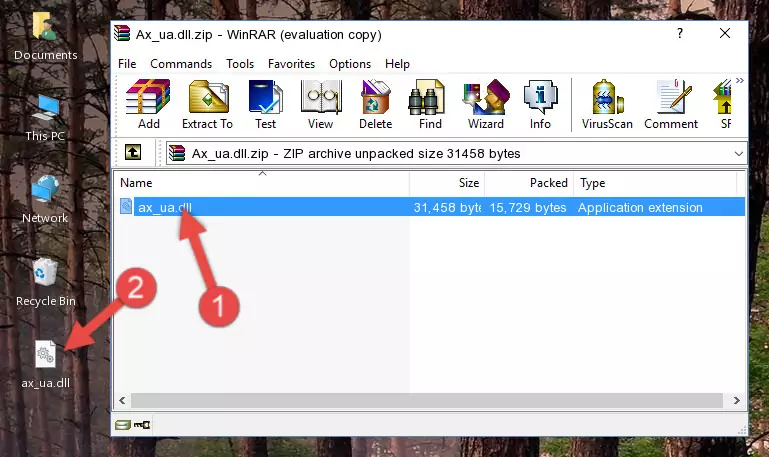The image size is (769, 457).
Task: Open the Options menu
Action: pos(350,64)
